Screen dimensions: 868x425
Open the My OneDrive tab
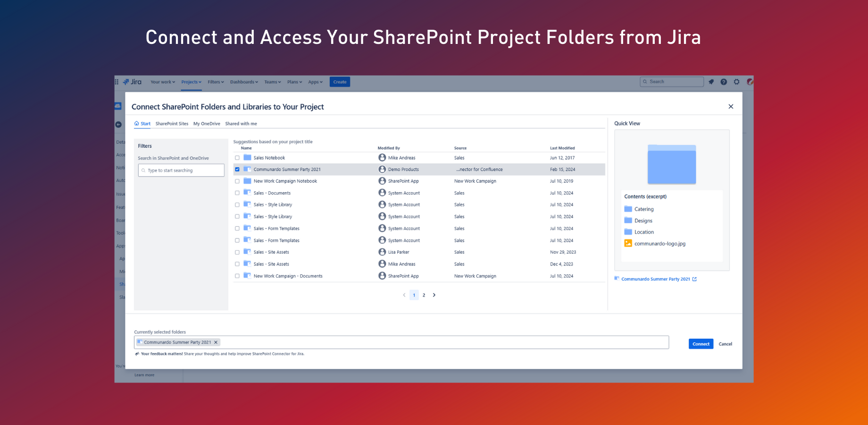pyautogui.click(x=207, y=123)
